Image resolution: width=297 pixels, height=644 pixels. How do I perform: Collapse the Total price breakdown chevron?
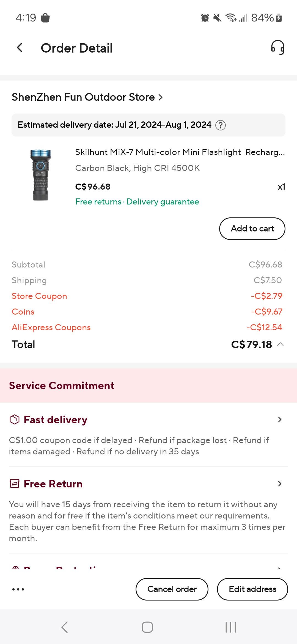click(x=280, y=345)
